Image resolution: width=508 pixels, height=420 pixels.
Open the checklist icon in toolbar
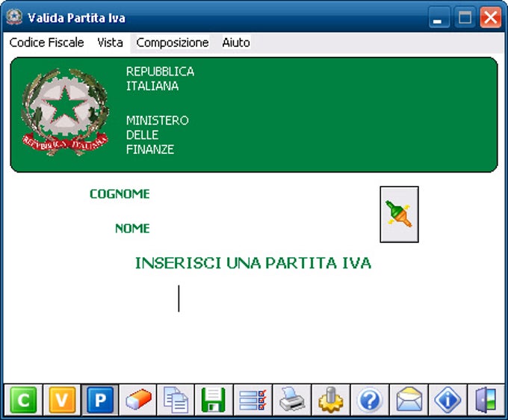click(253, 400)
